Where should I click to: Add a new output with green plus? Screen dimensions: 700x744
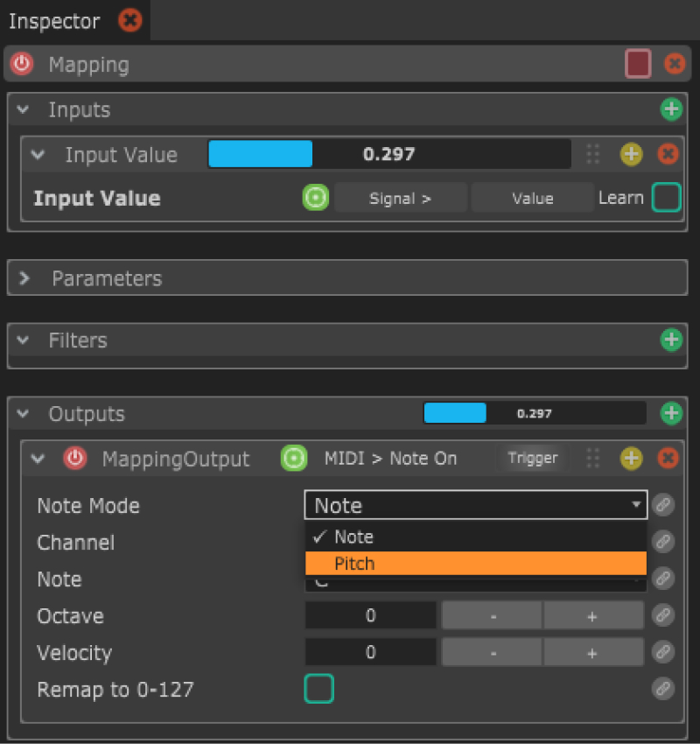[671, 413]
